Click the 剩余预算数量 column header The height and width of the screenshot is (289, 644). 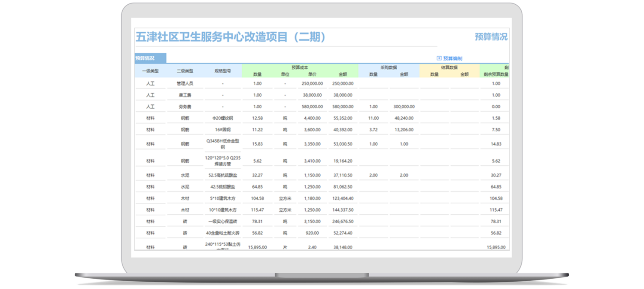coord(495,74)
